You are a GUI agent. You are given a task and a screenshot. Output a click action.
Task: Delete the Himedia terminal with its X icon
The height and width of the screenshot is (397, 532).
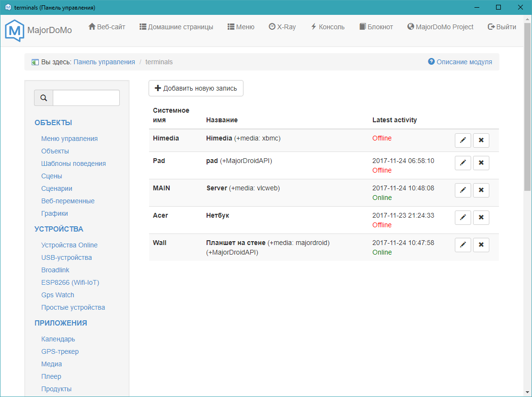[481, 140]
